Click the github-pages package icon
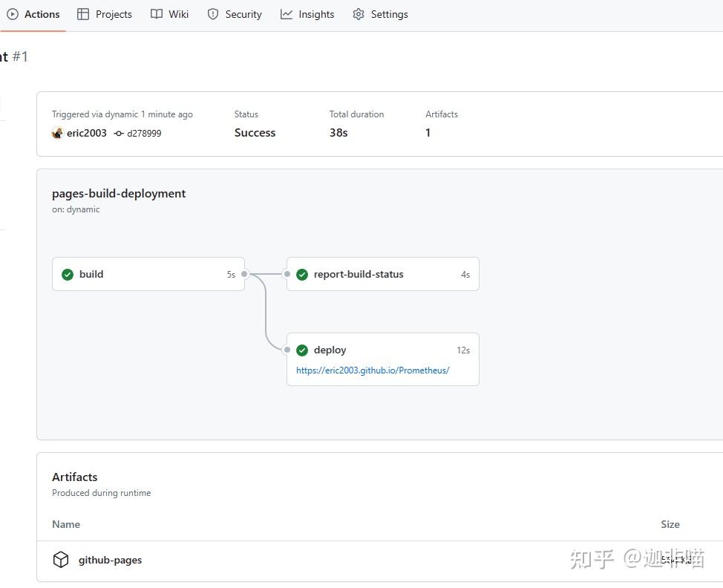This screenshot has height=588, width=723. [61, 560]
